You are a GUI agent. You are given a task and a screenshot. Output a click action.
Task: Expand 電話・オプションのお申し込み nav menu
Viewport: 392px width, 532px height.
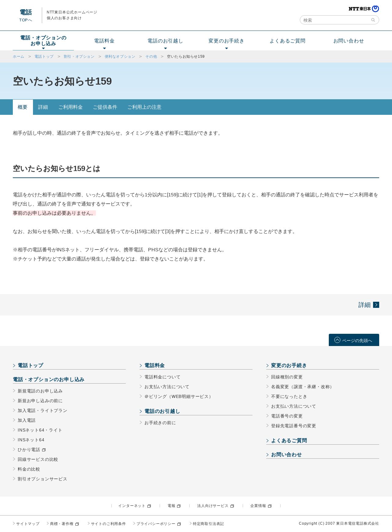click(x=43, y=41)
